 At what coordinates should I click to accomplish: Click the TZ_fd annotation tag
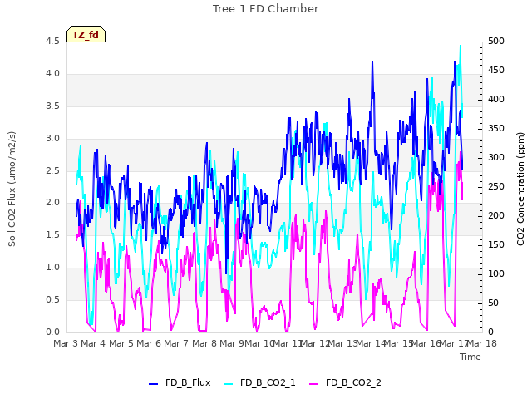86,34
